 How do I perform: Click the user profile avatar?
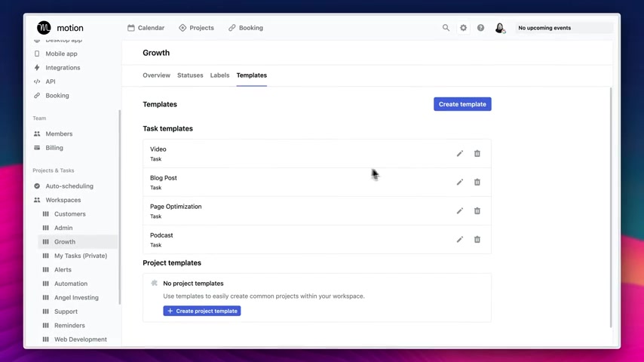(x=500, y=28)
